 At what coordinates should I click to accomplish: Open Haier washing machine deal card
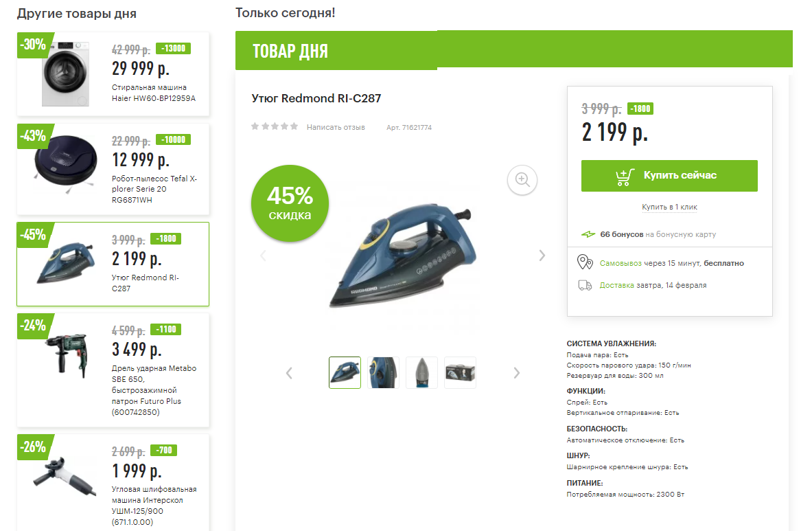point(113,74)
